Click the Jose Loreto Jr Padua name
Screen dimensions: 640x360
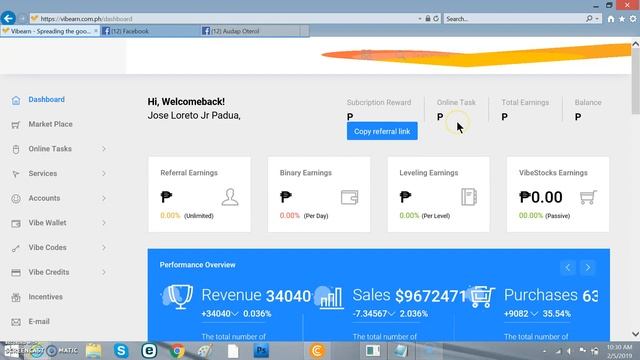pos(194,116)
